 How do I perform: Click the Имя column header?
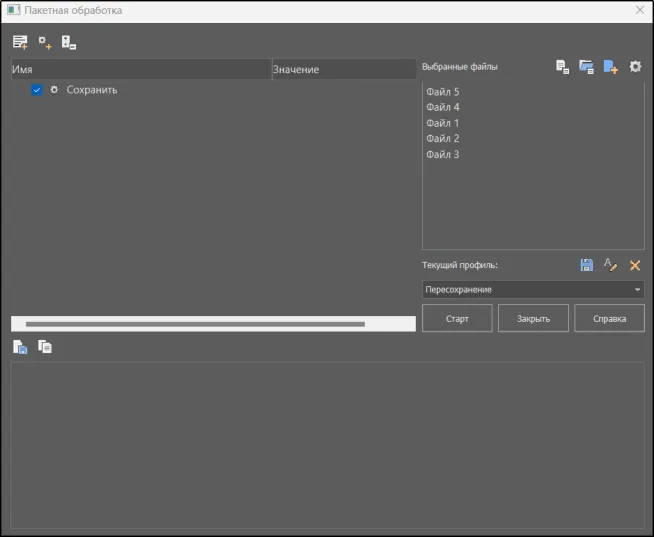pyautogui.click(x=140, y=70)
